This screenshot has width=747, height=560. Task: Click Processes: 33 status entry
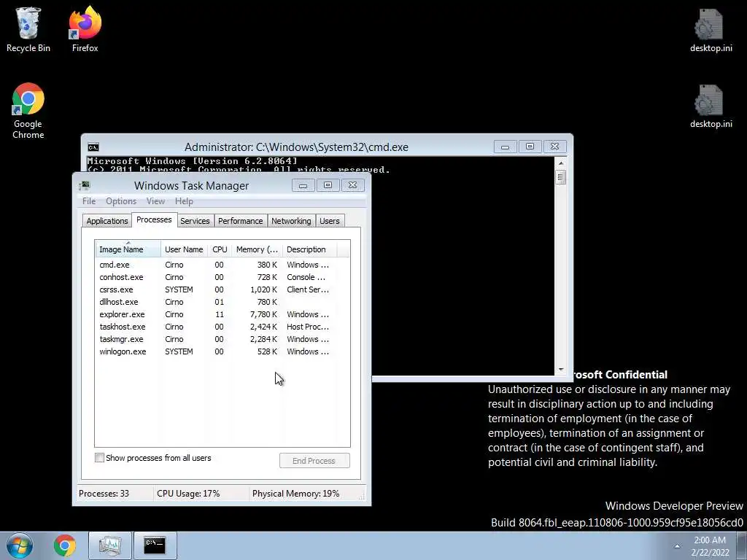(104, 494)
